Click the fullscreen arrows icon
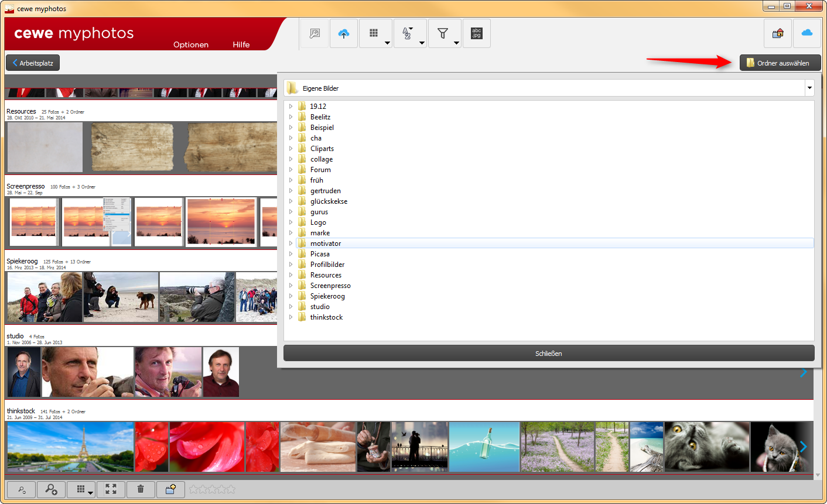Image resolution: width=827 pixels, height=504 pixels. click(111, 489)
